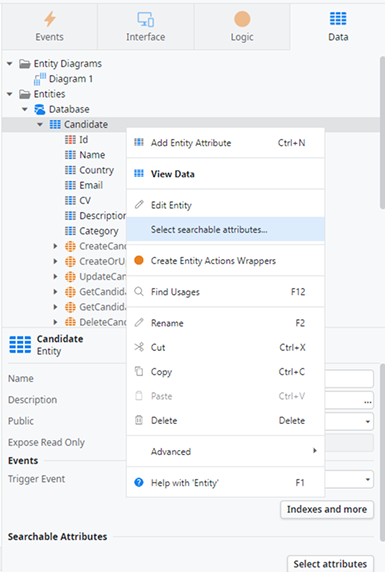Switch to the Interface tab
The image size is (385, 572).
(x=146, y=27)
